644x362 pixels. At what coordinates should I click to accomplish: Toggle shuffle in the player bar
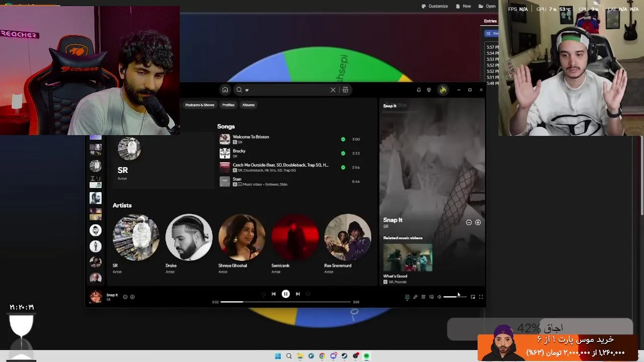(263, 294)
